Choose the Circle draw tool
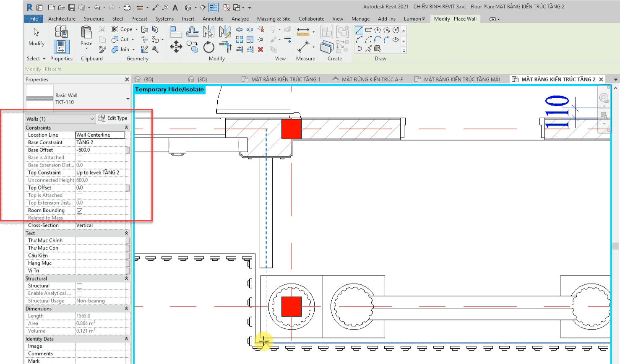 396,30
